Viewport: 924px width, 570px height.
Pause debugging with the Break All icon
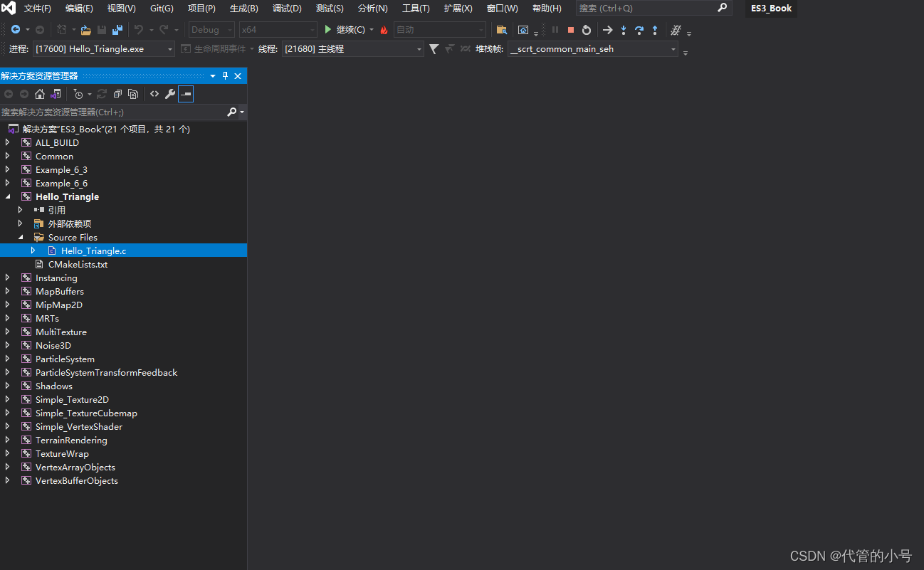click(555, 30)
